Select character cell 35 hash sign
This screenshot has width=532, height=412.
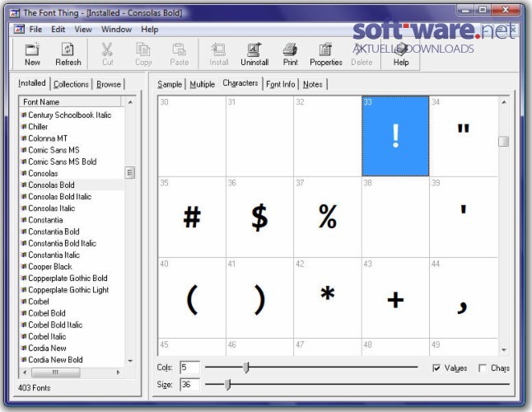coord(192,218)
